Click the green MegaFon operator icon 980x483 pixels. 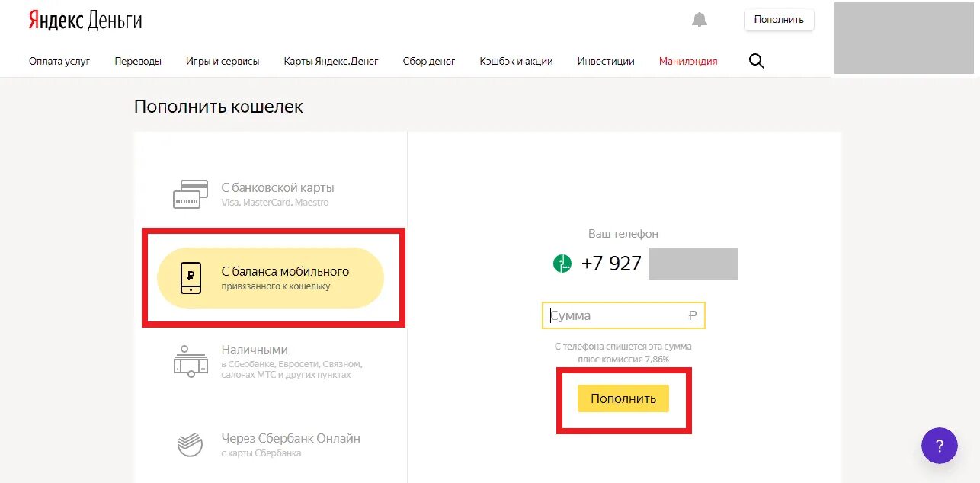[562, 264]
